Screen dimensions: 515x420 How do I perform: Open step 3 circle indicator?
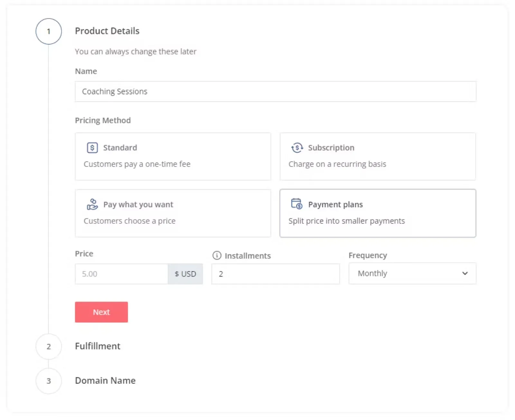[49, 381]
